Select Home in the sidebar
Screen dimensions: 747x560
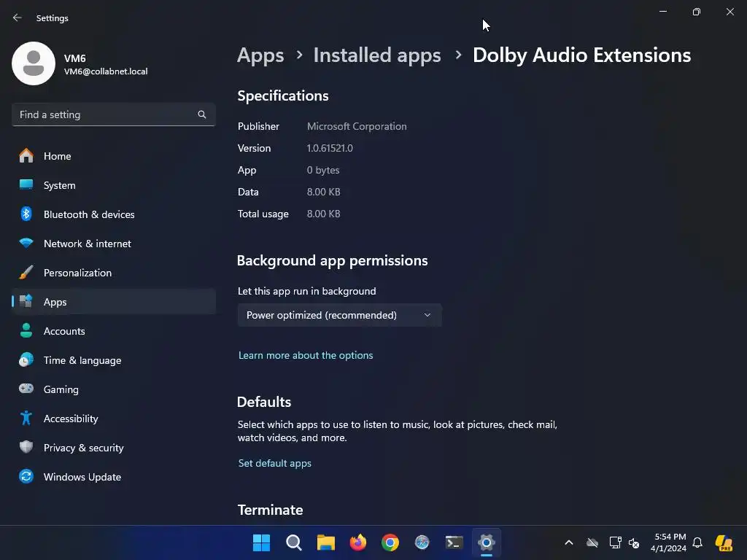pos(113,156)
